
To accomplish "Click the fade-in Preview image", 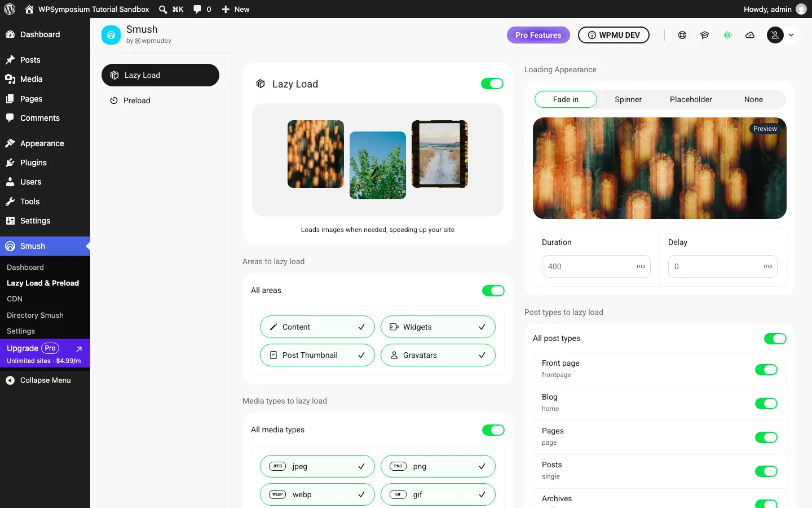I will (660, 168).
